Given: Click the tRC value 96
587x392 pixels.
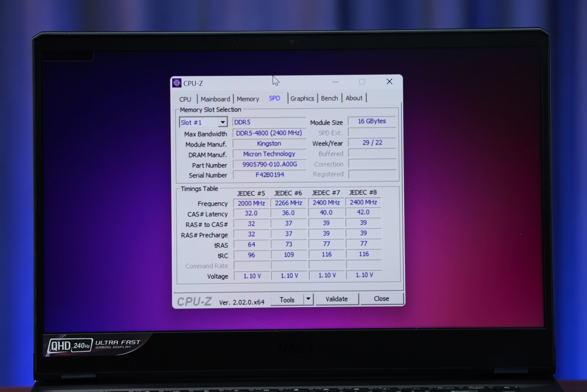Looking at the screenshot, I should point(252,255).
